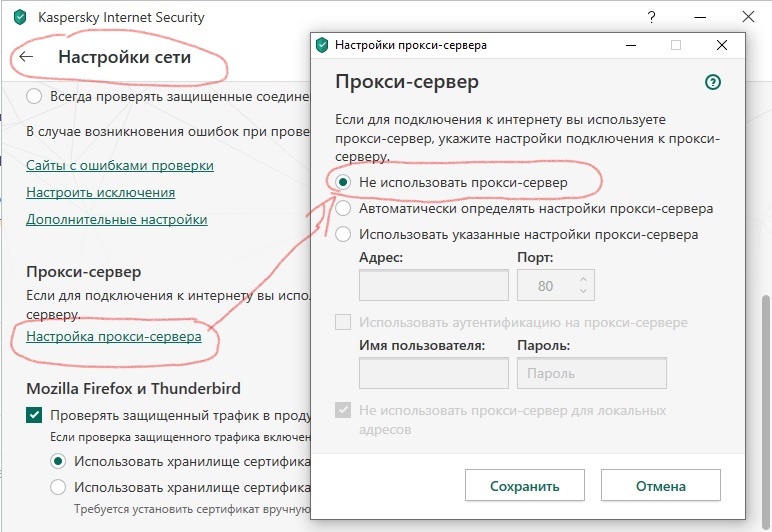
Task: Toggle Использовать аутентификацию на прокси-сервере checkbox
Action: pyautogui.click(x=343, y=322)
